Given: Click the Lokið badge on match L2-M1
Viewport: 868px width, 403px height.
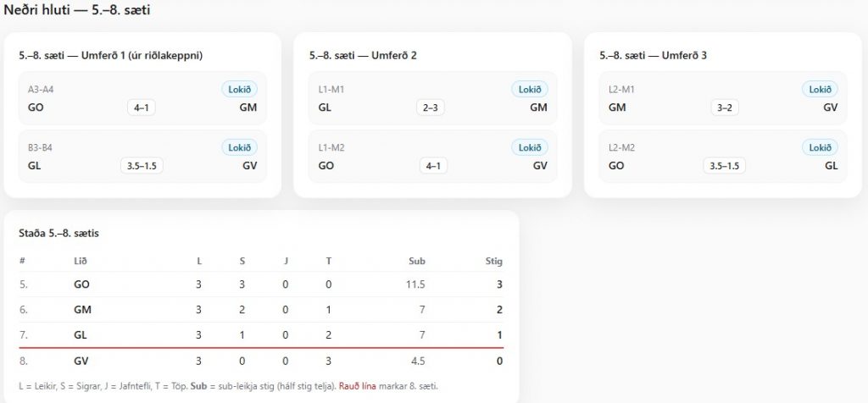Looking at the screenshot, I should 820,89.
